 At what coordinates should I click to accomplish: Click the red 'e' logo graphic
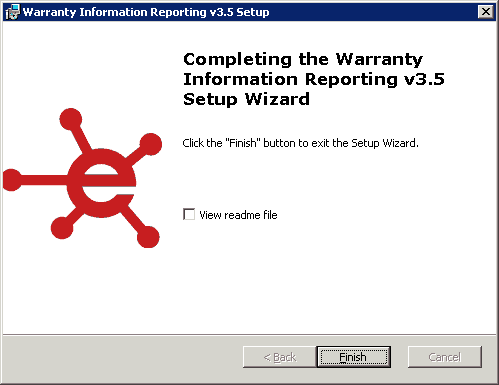(82, 178)
